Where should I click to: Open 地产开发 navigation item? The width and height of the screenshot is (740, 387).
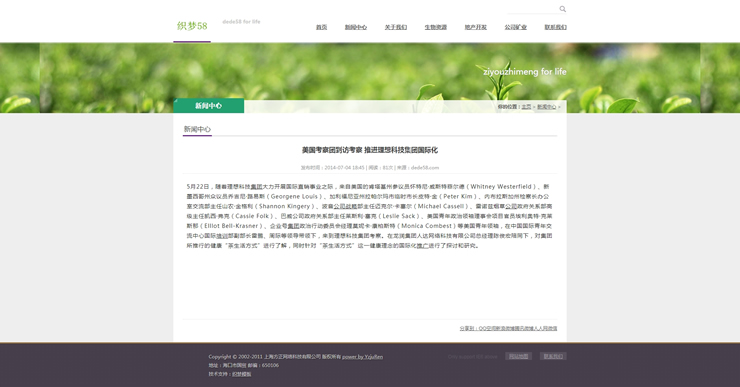(476, 27)
